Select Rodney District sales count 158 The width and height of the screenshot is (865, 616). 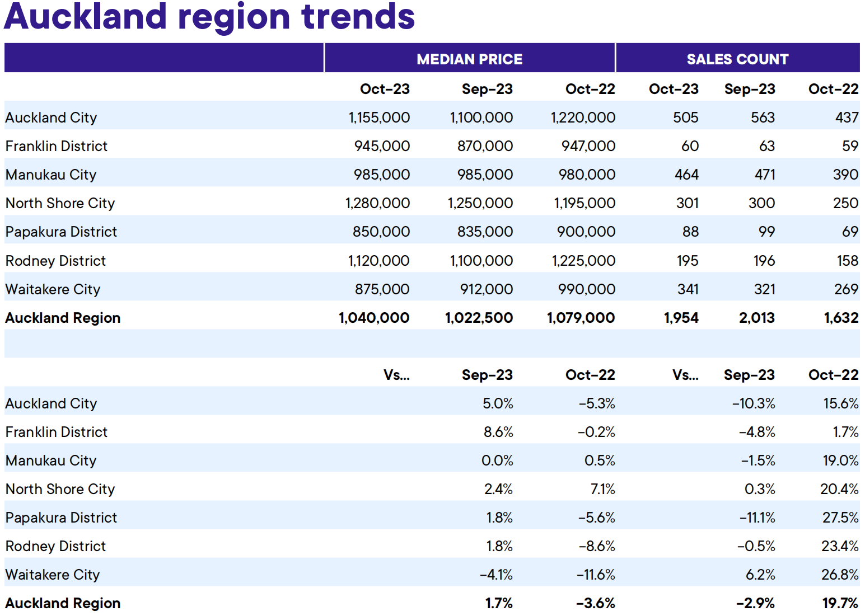coord(847,261)
